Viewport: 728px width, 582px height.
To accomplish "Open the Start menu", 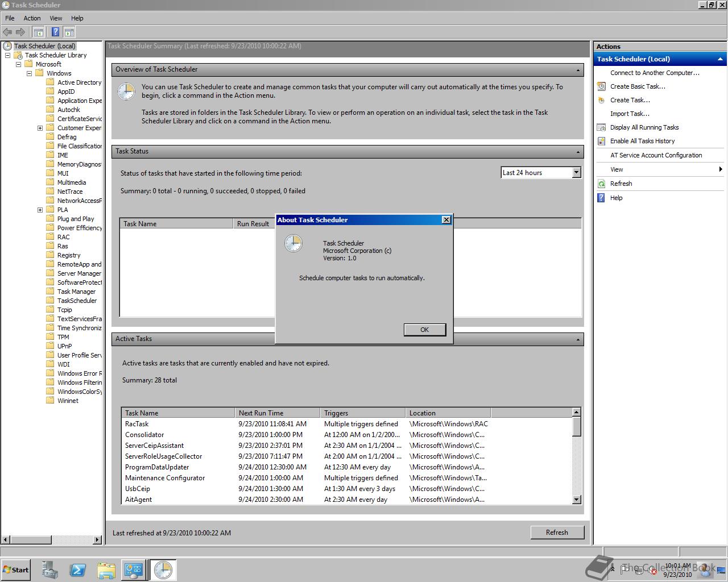I will (15, 570).
